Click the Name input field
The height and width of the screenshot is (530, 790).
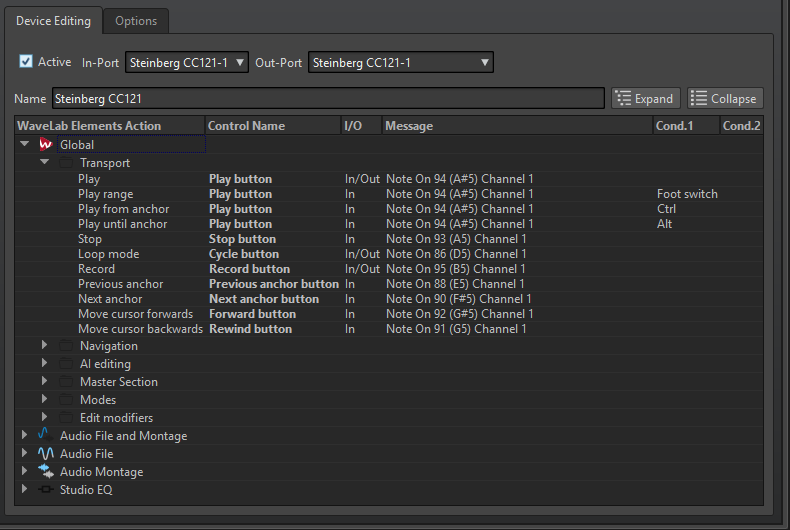[x=328, y=98]
